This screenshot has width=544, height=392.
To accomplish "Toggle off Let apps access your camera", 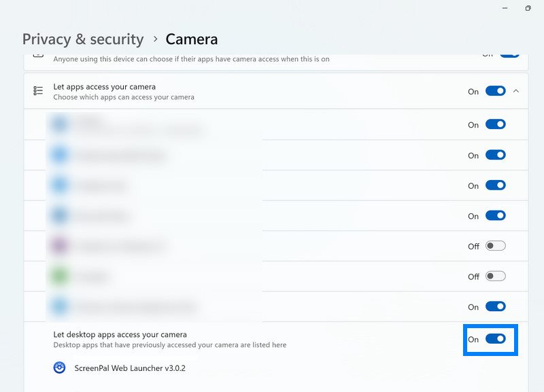I will tap(496, 91).
